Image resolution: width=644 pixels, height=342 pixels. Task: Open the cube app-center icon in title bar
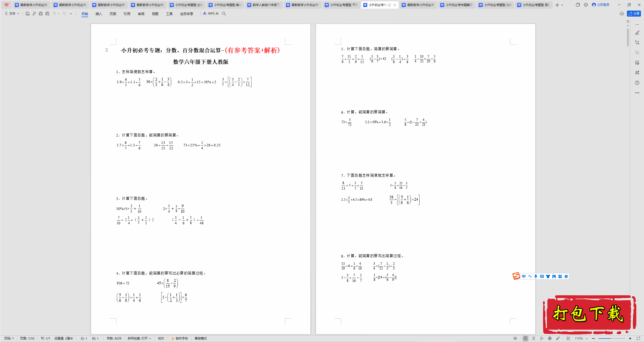point(586,5)
